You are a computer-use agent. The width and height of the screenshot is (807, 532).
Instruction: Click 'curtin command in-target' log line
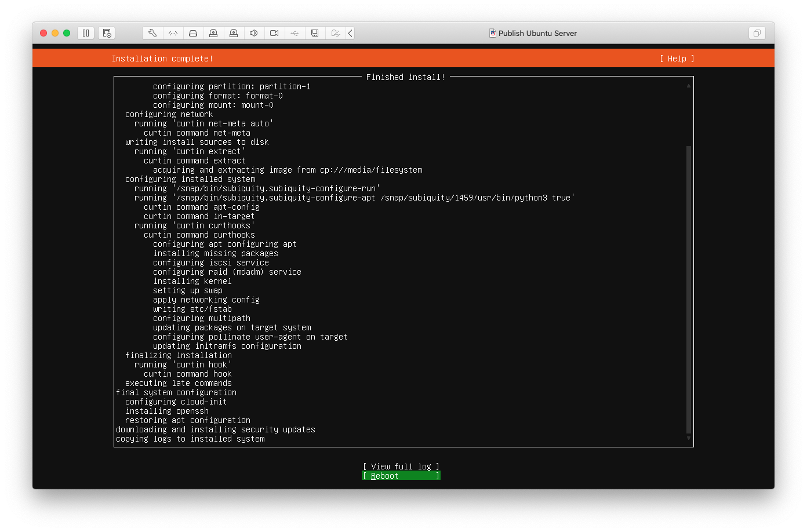(x=199, y=216)
